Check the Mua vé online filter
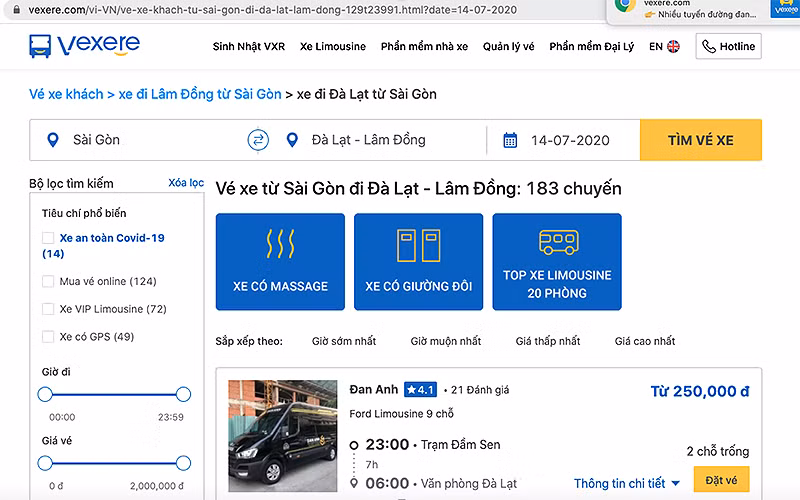The height and width of the screenshot is (500, 800). click(x=48, y=281)
